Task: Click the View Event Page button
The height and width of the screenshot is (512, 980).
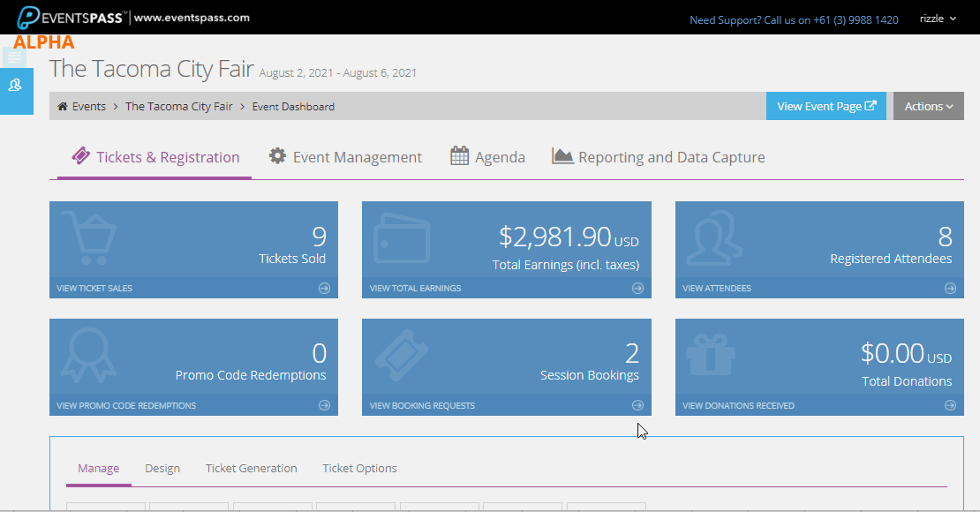Action: pos(826,106)
